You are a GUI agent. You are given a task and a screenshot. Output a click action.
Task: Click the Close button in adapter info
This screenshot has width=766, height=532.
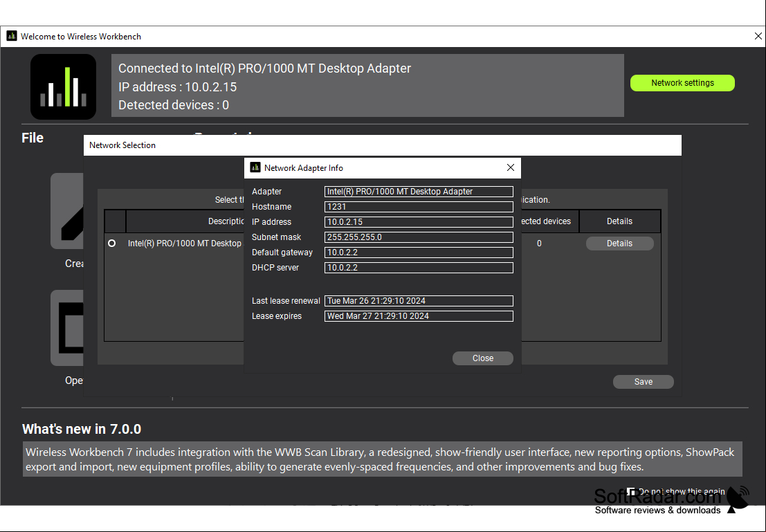pos(483,358)
